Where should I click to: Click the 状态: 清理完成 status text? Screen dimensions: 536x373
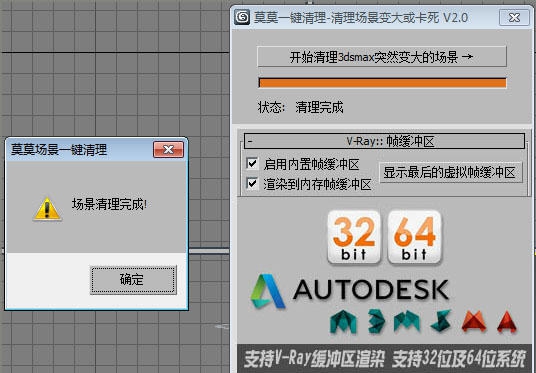coord(300,107)
